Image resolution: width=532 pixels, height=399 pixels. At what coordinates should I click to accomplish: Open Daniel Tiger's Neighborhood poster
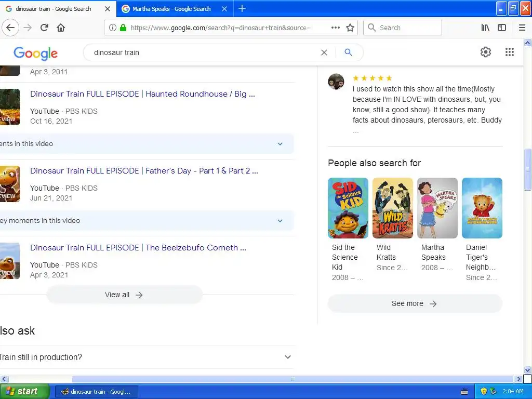482,208
